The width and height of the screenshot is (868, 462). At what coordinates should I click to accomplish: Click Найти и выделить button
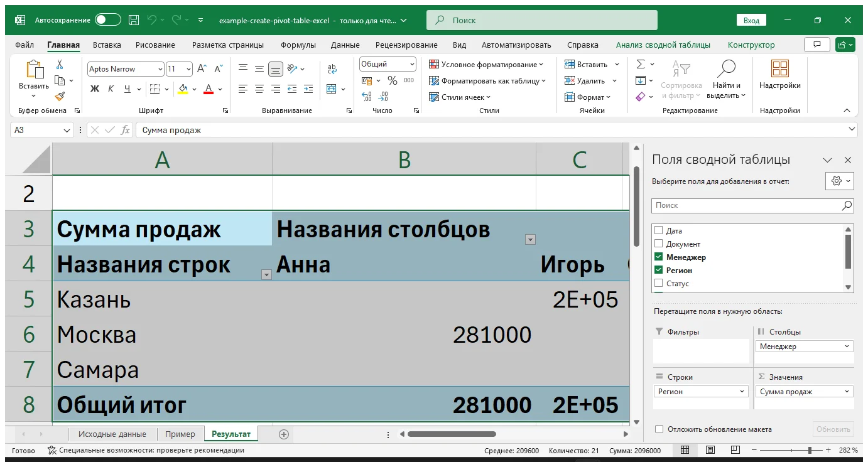click(x=726, y=79)
